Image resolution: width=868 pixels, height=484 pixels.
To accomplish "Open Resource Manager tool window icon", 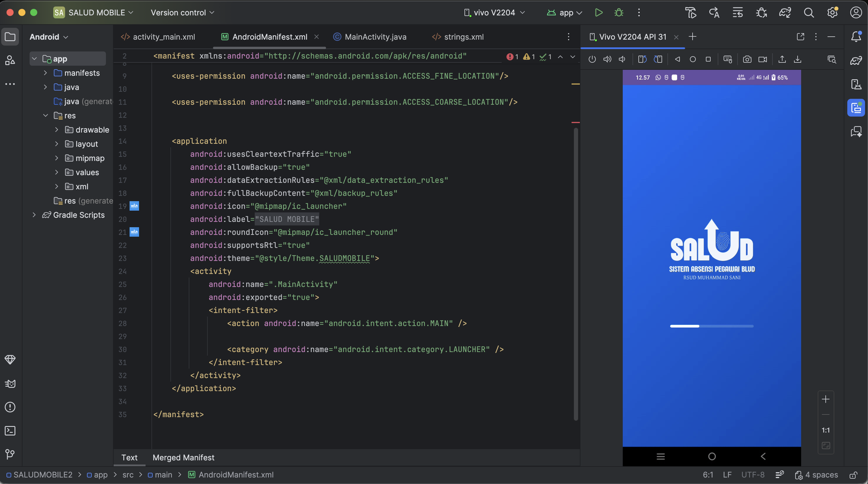I will tap(10, 60).
